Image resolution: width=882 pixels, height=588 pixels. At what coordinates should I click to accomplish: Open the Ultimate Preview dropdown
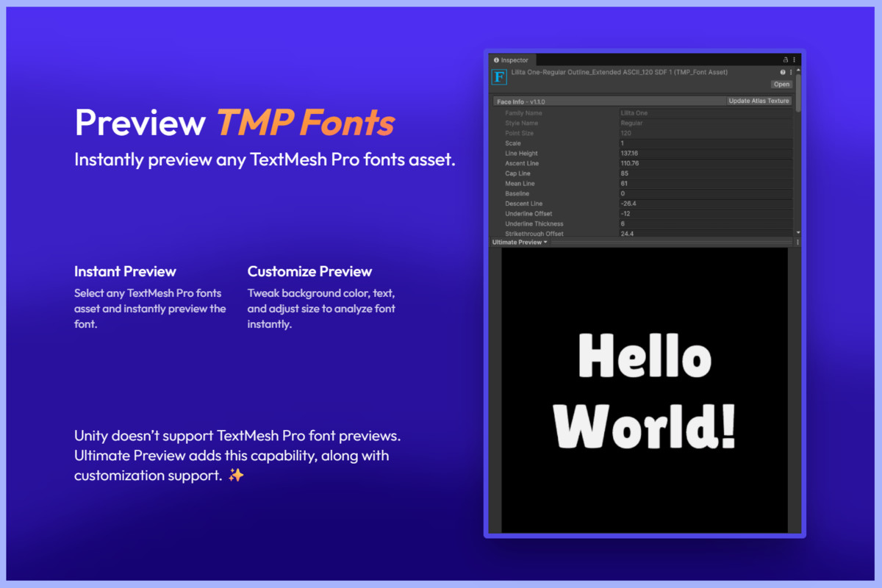520,242
